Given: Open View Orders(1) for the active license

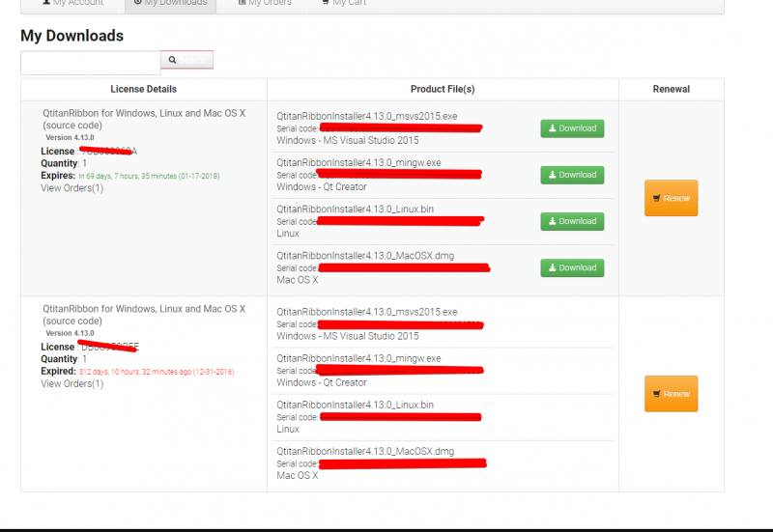Looking at the screenshot, I should pos(72,188).
